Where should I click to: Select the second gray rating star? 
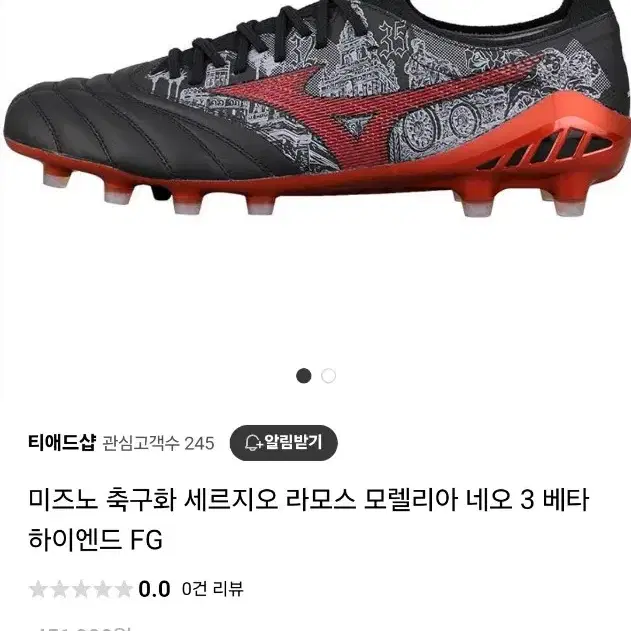(60, 589)
